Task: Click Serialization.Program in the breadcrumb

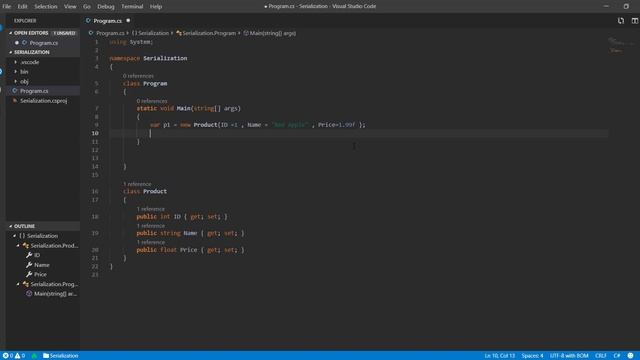Action: [x=209, y=33]
